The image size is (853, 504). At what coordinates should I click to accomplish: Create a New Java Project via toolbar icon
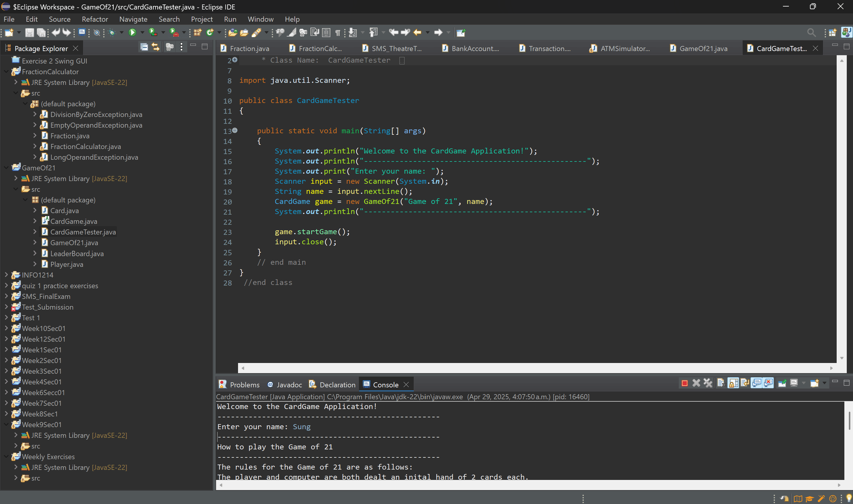click(197, 32)
